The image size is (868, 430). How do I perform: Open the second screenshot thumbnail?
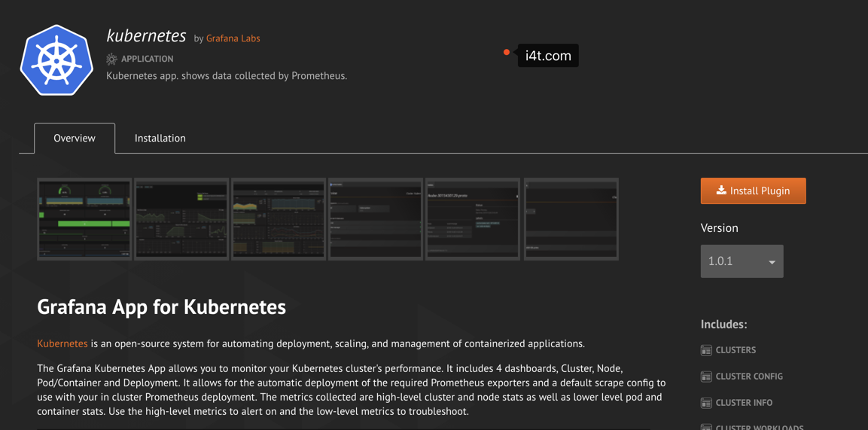[x=181, y=219]
